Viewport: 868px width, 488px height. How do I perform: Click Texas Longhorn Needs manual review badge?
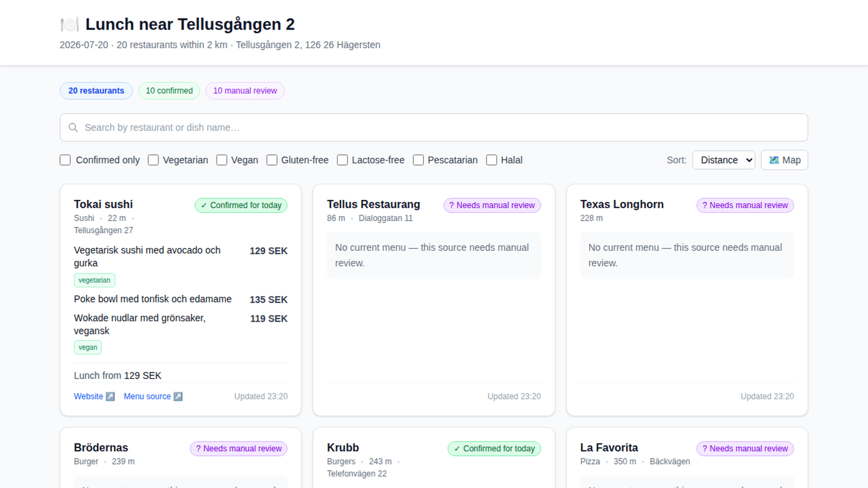coord(745,205)
